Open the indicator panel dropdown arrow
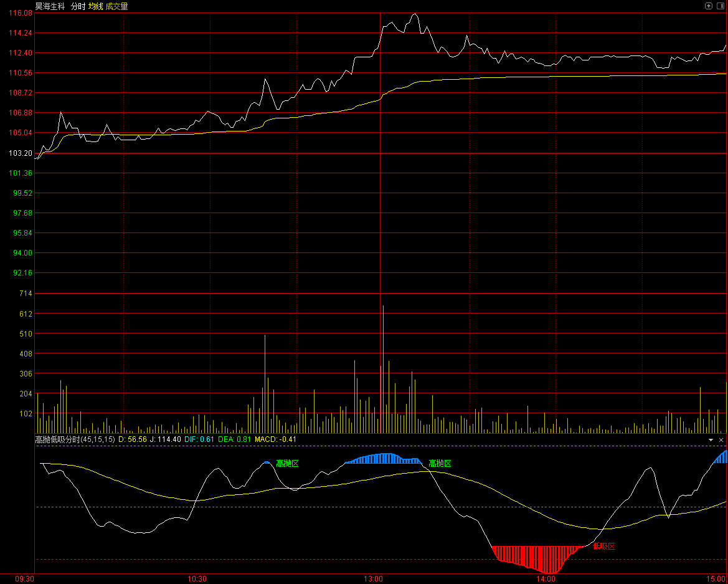 click(x=711, y=439)
